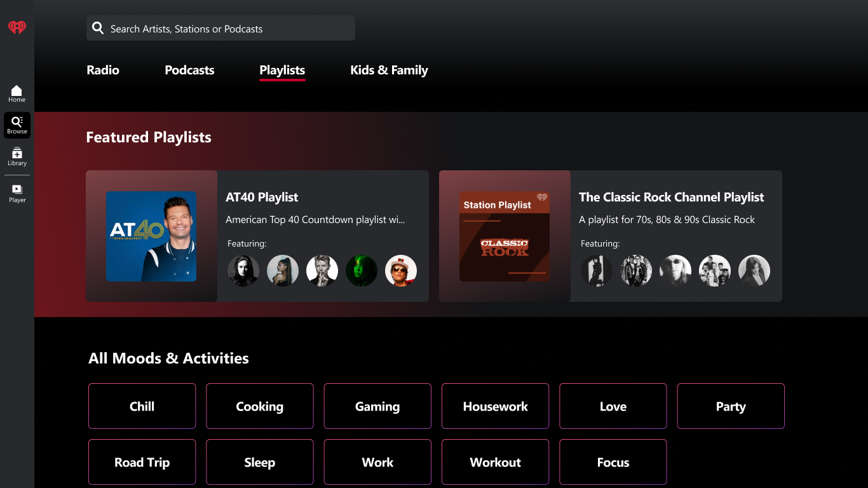Select the Workout mood playlist
The height and width of the screenshot is (488, 868).
coord(495,462)
